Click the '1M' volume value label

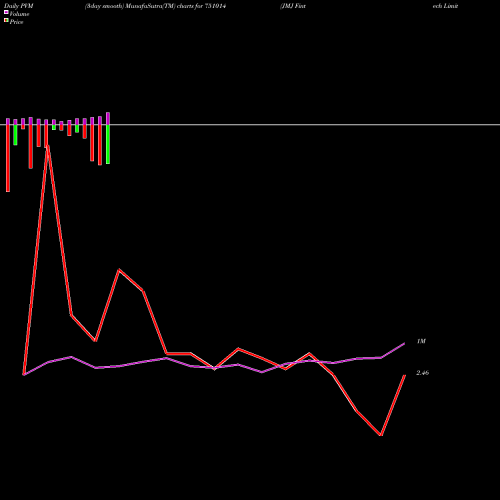[x=421, y=341]
